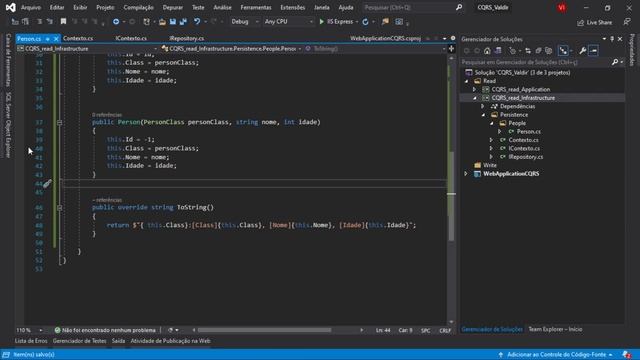Open the CQRS_read_Infrastructure project scope dropdown
Viewport: 640px width, 360px height.
pos(87,49)
